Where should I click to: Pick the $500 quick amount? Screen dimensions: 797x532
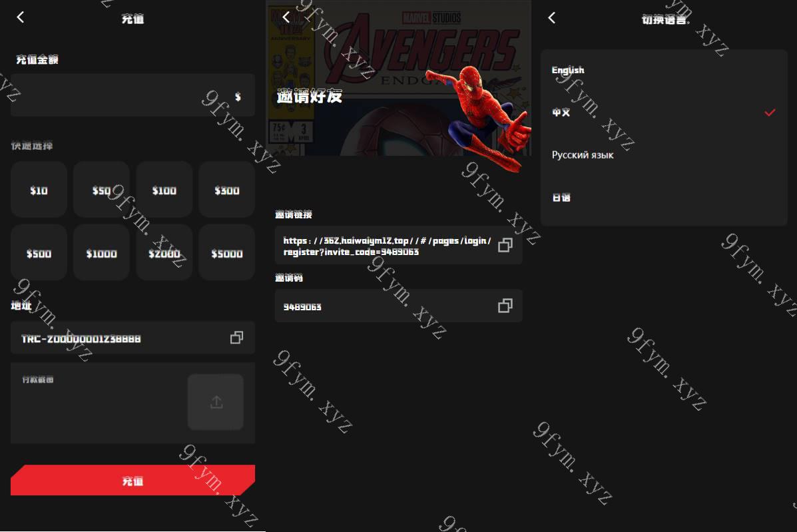(39, 252)
